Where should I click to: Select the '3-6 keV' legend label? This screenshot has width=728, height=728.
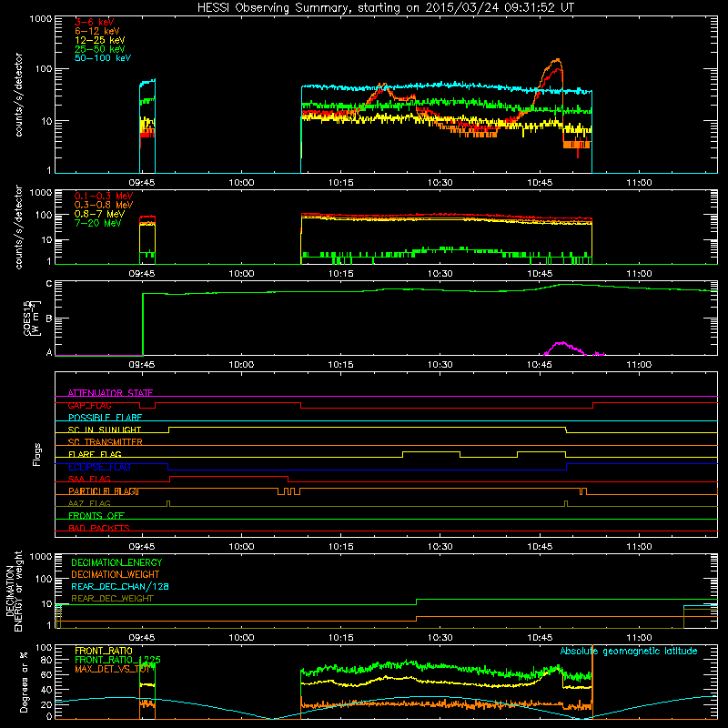click(x=94, y=22)
